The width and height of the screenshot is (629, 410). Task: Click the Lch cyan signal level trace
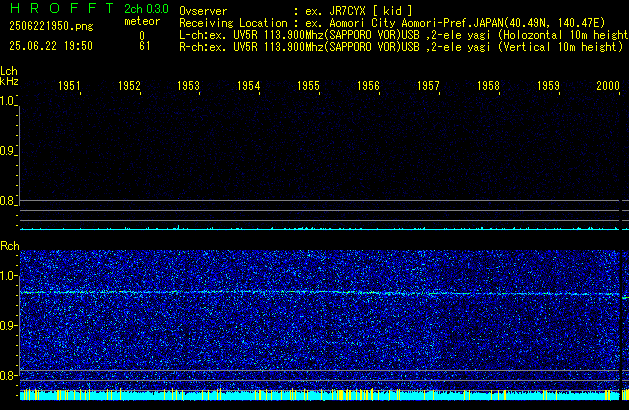coord(320,228)
